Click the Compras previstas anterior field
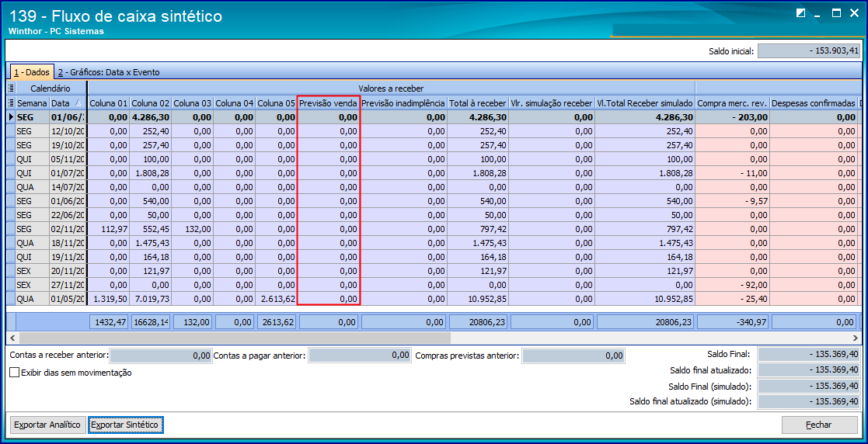 (573, 356)
